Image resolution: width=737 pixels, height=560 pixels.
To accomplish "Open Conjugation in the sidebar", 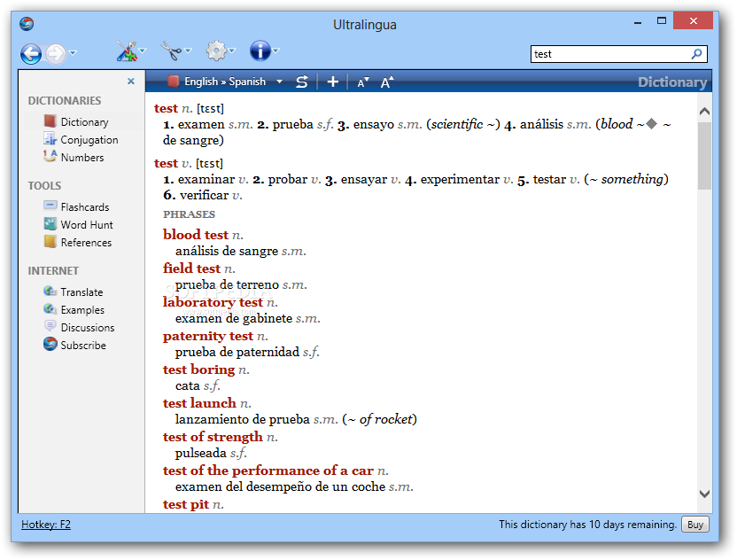I will pos(89,140).
